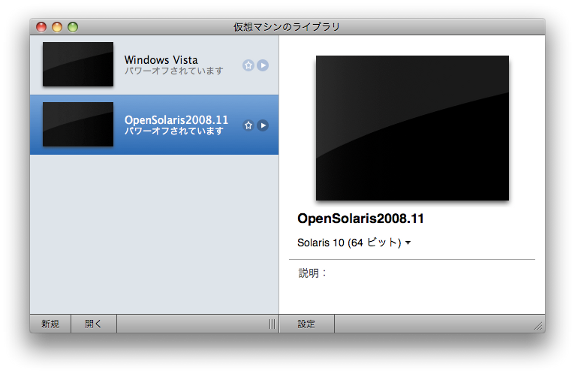
Task: Mark Windows Vista as favorite with star icon
Action: tap(248, 65)
